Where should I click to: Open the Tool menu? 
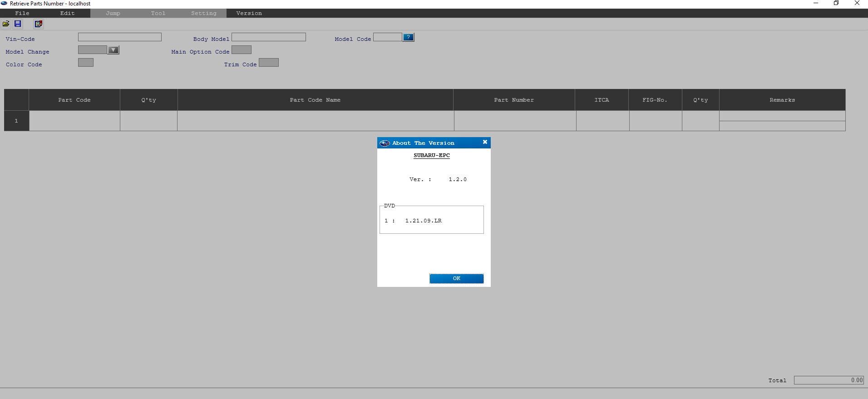(158, 13)
